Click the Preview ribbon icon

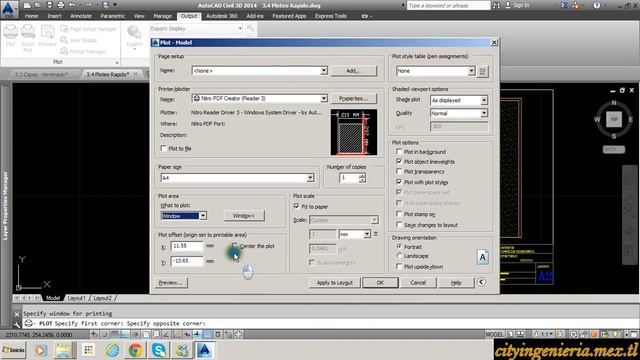(x=47, y=36)
